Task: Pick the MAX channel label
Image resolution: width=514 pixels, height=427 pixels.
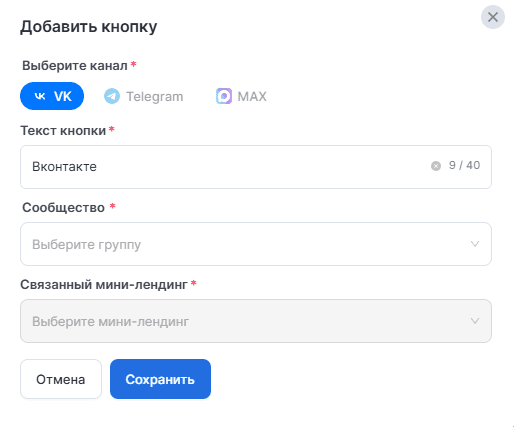Action: 252,97
